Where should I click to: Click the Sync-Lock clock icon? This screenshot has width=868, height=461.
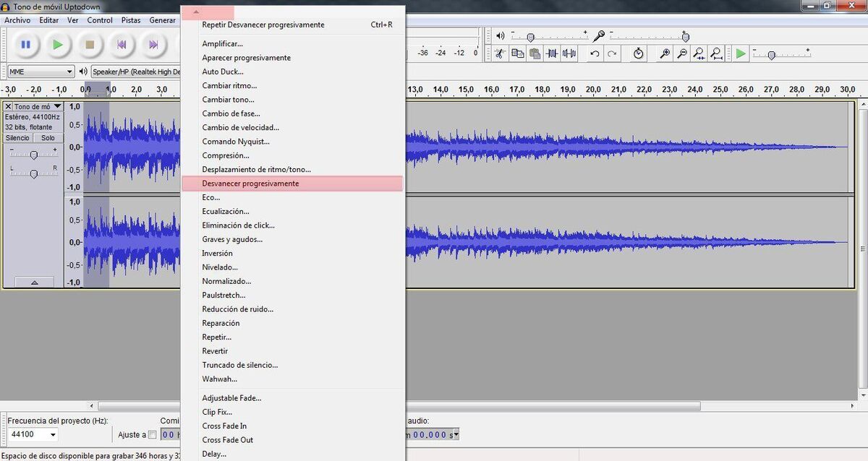[x=639, y=53]
